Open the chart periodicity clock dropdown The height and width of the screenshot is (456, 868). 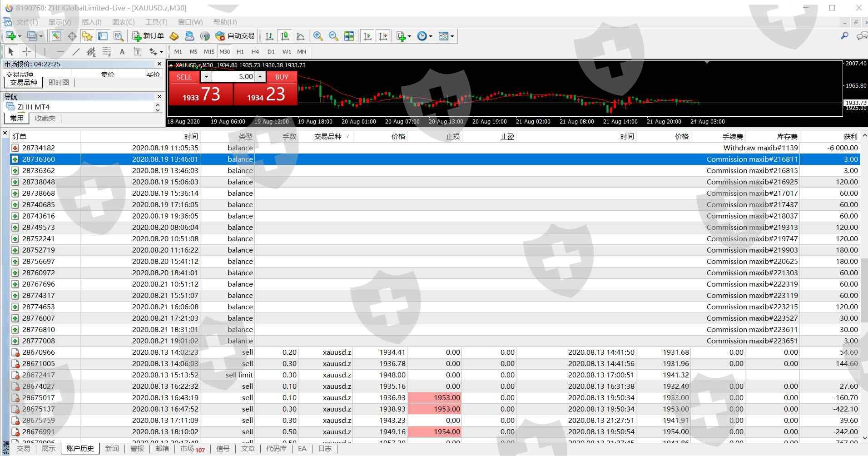(430, 36)
